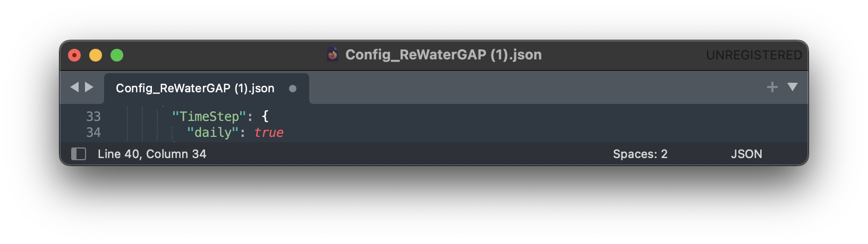Click the file icon in the title bar
The height and width of the screenshot is (244, 868).
pos(333,54)
